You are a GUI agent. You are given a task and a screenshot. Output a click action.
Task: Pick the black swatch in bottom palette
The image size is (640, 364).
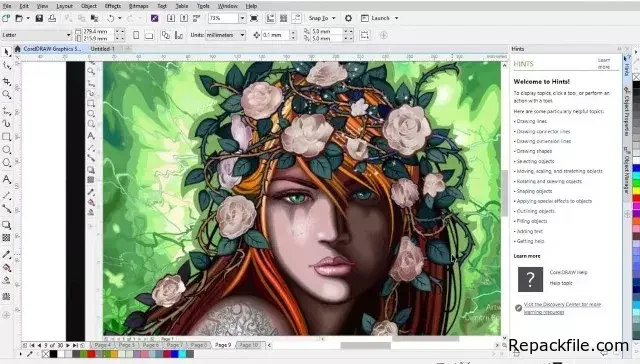point(53,354)
